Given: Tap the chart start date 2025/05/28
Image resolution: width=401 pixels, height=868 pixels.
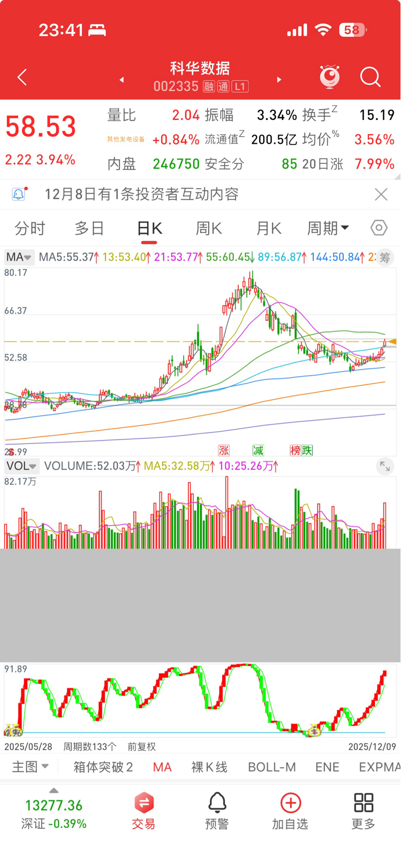Looking at the screenshot, I should 28,747.
